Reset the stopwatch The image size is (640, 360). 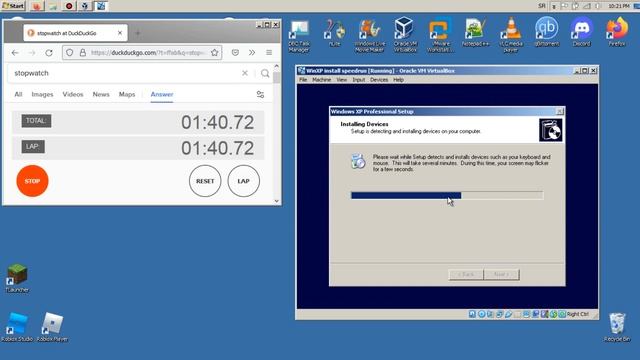point(205,181)
